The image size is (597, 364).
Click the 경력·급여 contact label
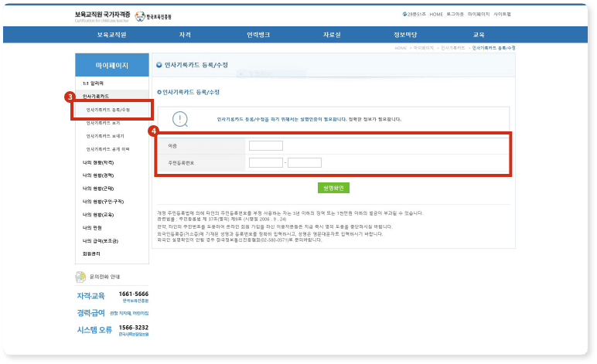click(x=90, y=313)
